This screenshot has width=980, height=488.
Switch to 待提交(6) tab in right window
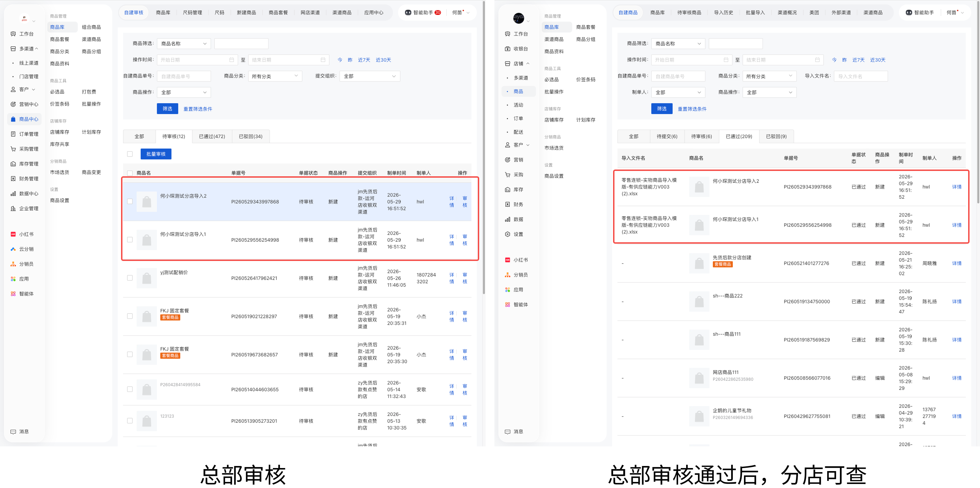[x=667, y=136]
